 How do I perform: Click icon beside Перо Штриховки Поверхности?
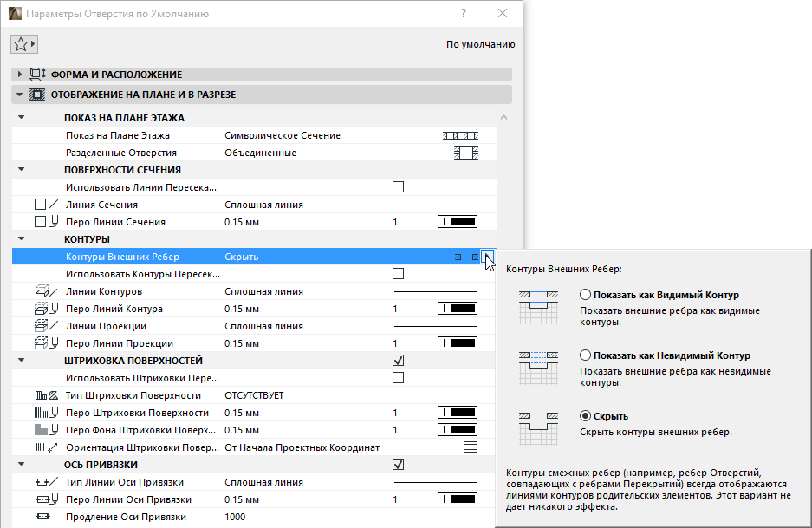click(46, 413)
